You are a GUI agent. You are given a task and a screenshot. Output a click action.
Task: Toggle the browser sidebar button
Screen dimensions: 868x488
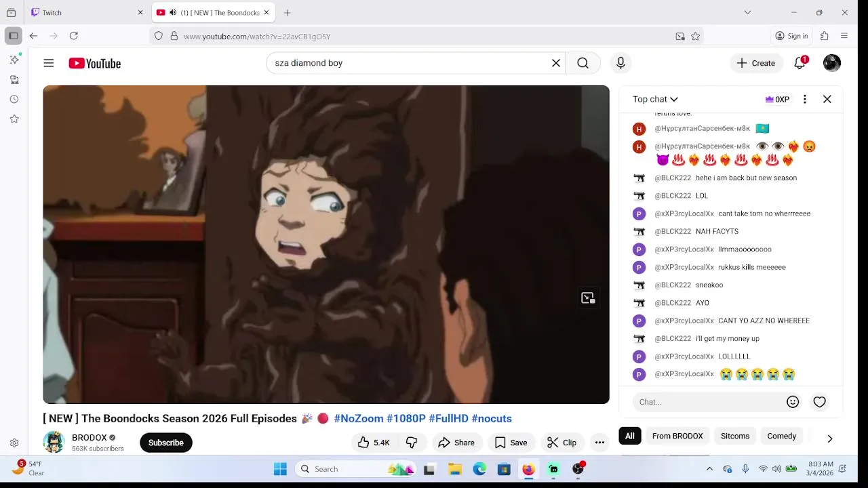[13, 36]
